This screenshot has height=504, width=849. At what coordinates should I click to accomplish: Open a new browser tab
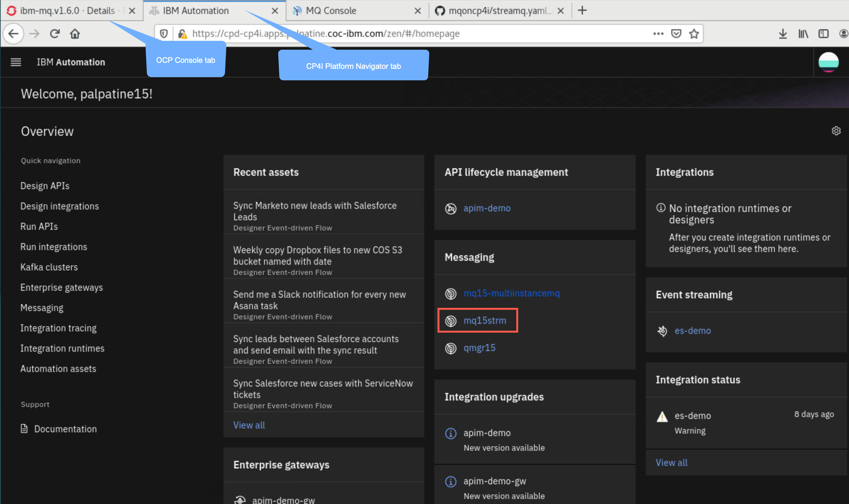582,10
